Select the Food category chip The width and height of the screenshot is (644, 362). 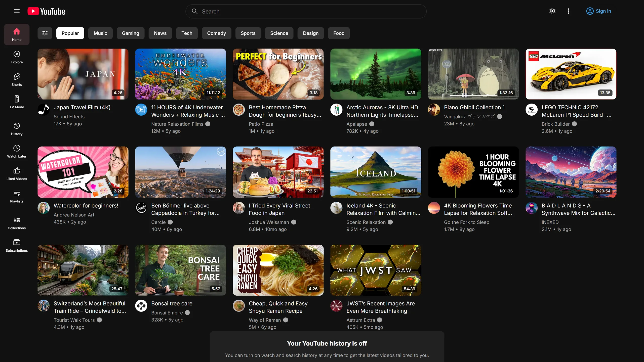click(339, 33)
